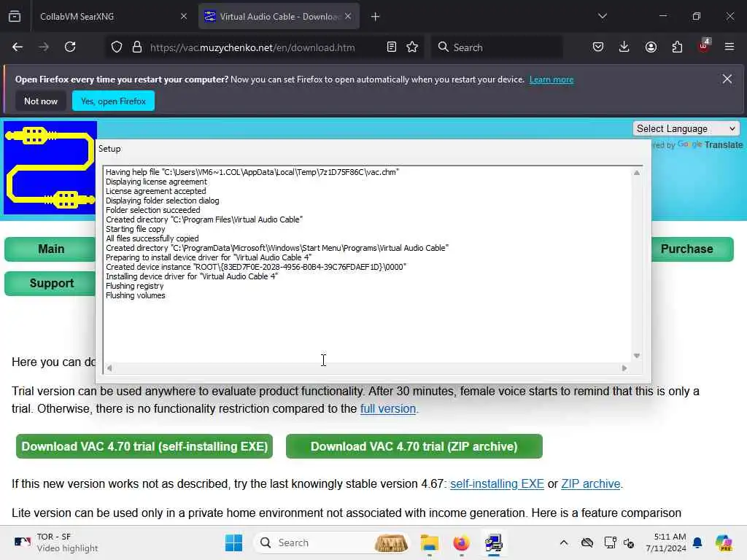Click Yes, open Firefox button
The height and width of the screenshot is (560, 747).
pos(113,101)
